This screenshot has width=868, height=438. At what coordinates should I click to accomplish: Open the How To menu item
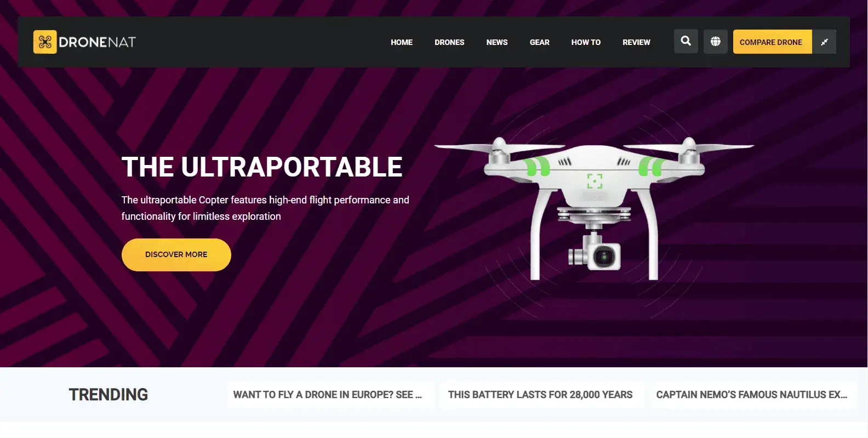586,42
